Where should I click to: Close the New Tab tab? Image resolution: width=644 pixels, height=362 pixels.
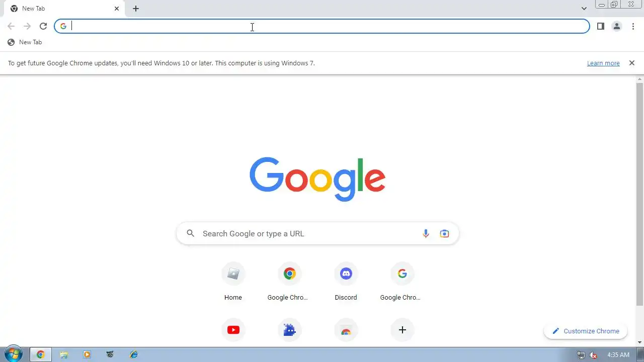click(x=117, y=9)
